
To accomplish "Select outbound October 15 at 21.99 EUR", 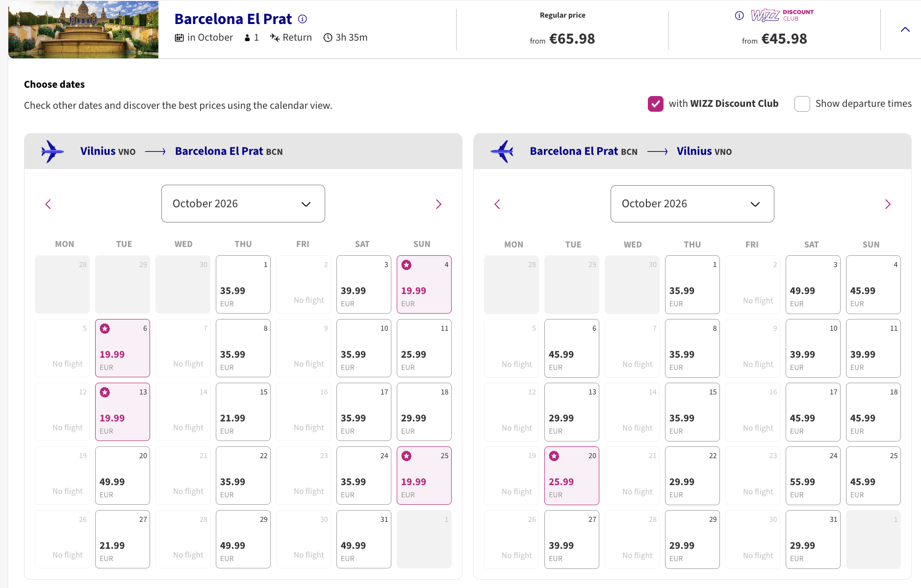I will click(x=243, y=412).
